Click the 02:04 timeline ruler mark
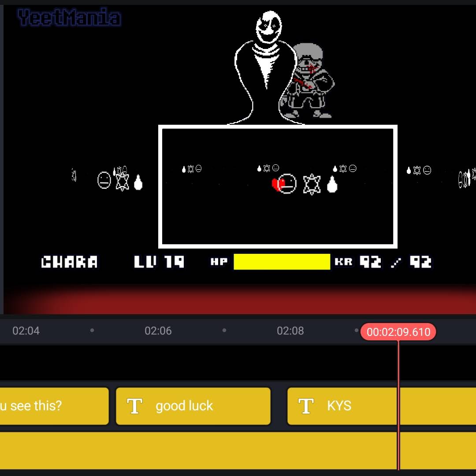The width and height of the screenshot is (476, 476). pyautogui.click(x=26, y=331)
